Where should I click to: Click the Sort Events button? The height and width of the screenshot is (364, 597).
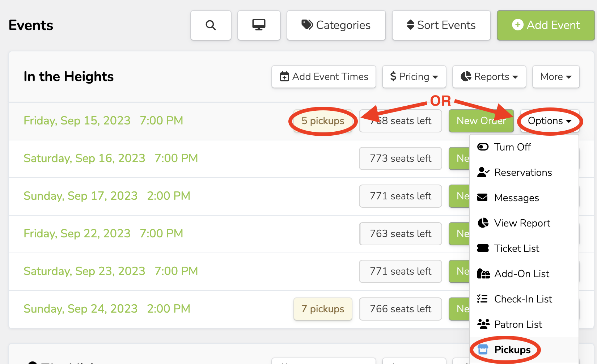[441, 25]
